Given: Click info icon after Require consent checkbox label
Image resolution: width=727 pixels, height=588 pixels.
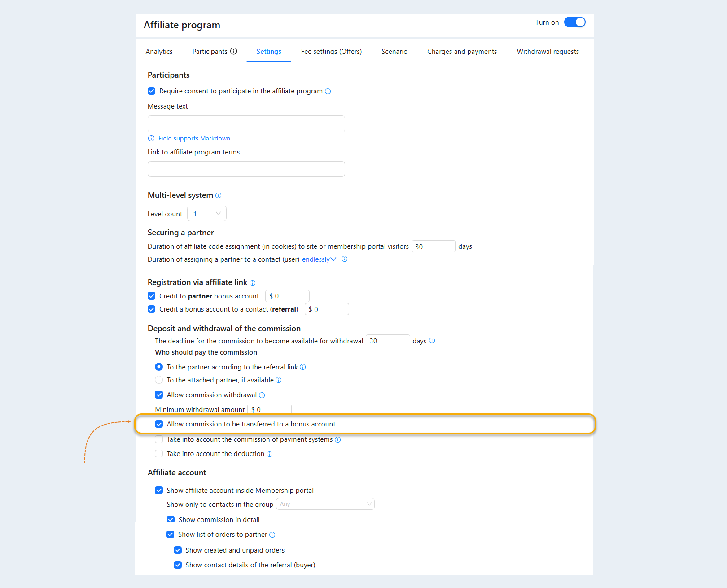Looking at the screenshot, I should (328, 92).
